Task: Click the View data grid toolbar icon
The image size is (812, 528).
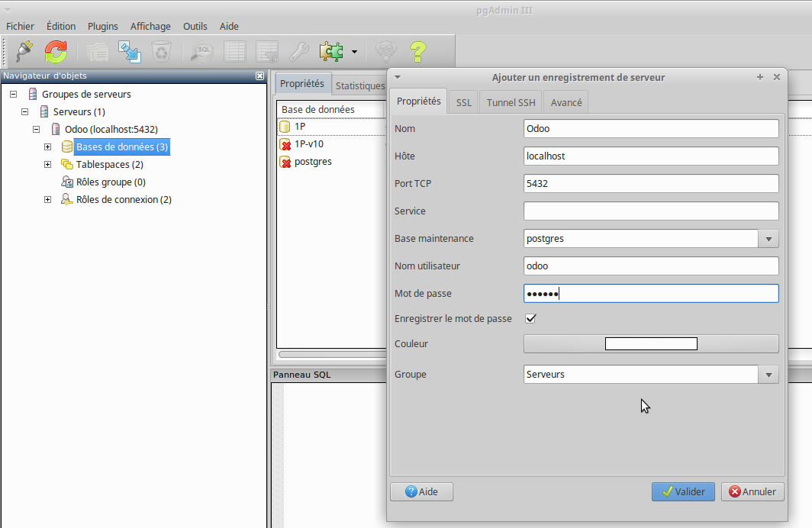Action: pos(234,52)
